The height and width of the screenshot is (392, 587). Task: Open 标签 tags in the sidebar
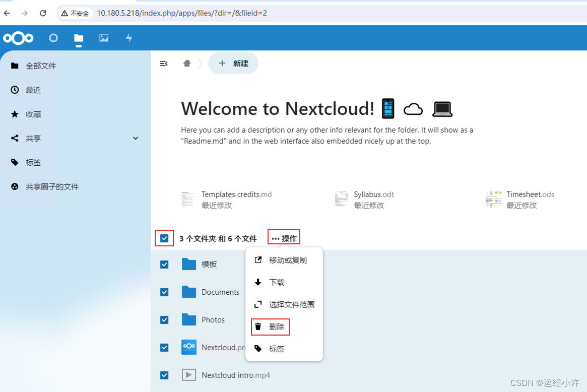(75, 162)
